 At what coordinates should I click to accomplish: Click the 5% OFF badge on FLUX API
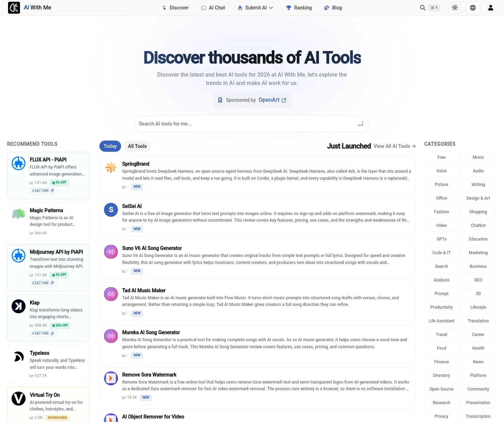point(59,183)
